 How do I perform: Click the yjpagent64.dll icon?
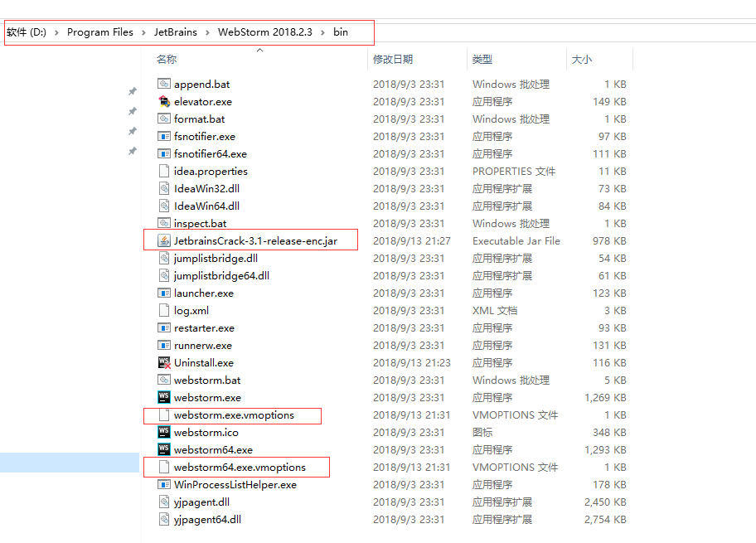point(164,519)
